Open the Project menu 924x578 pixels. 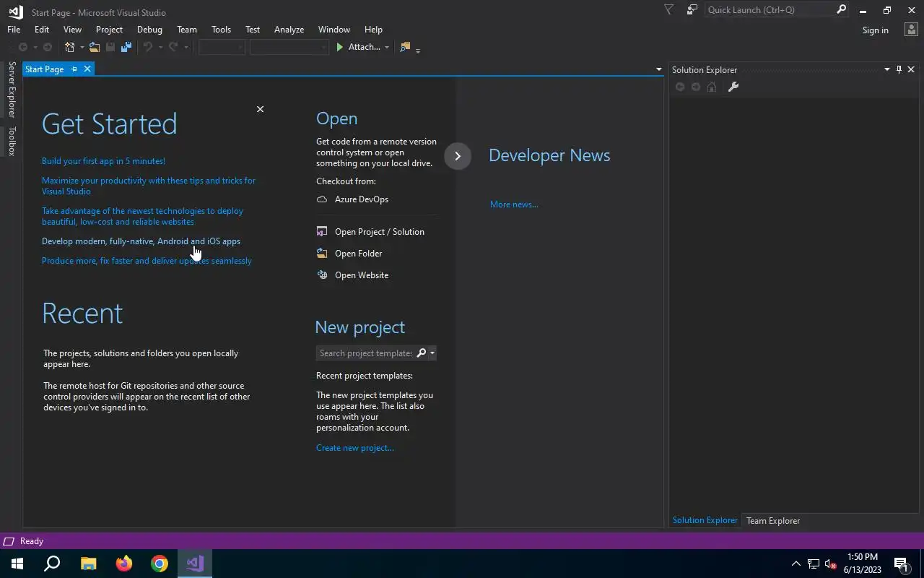109,30
